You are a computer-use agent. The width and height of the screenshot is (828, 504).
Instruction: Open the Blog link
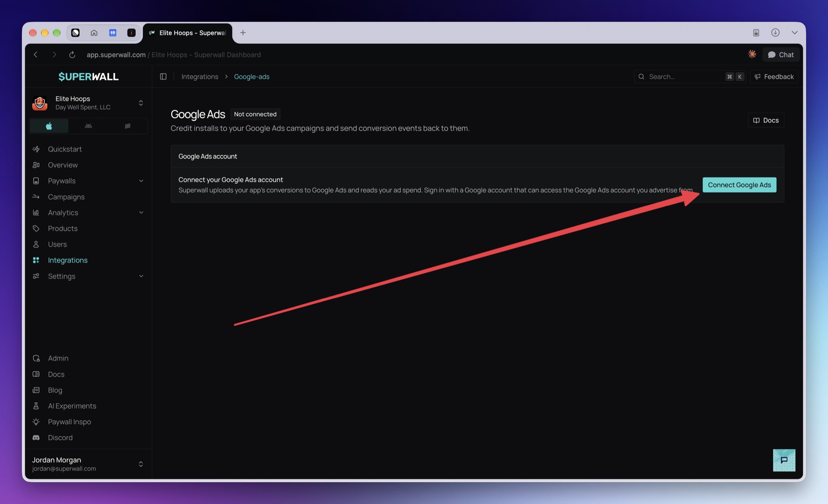tap(55, 390)
